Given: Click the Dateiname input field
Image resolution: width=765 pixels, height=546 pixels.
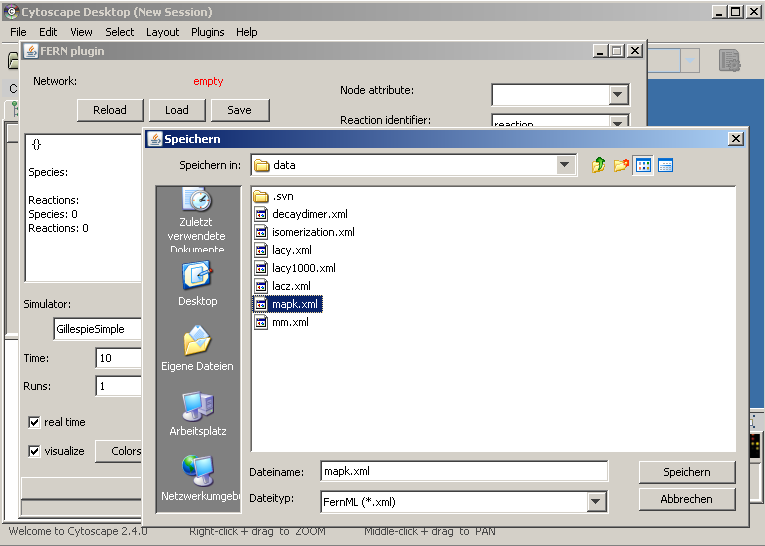Looking at the screenshot, I should point(464,471).
